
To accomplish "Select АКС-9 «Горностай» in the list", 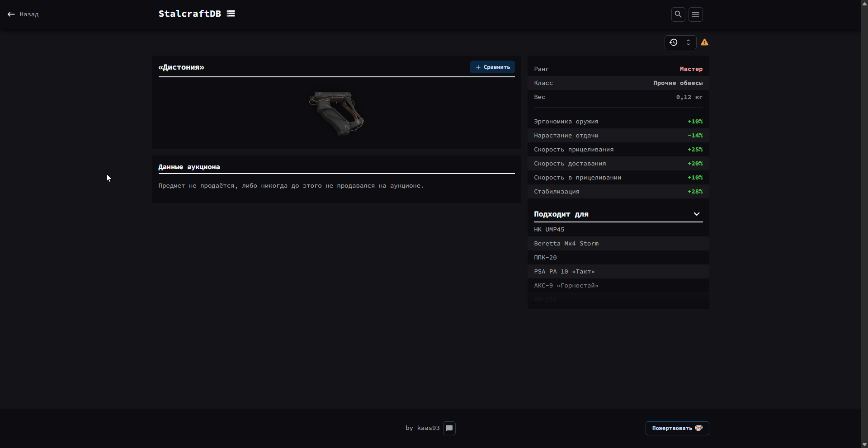I will tap(566, 286).
